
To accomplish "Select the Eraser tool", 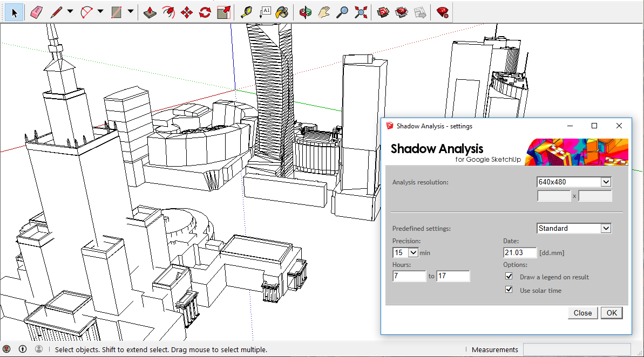I will 36,11.
